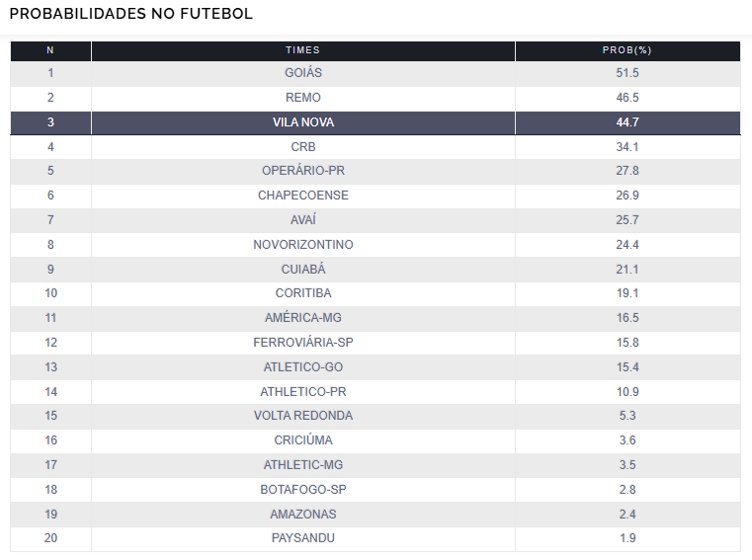Click the PROBABILIDADES NO FUTEBOL title
Screen dimensions: 752x560
(130, 14)
